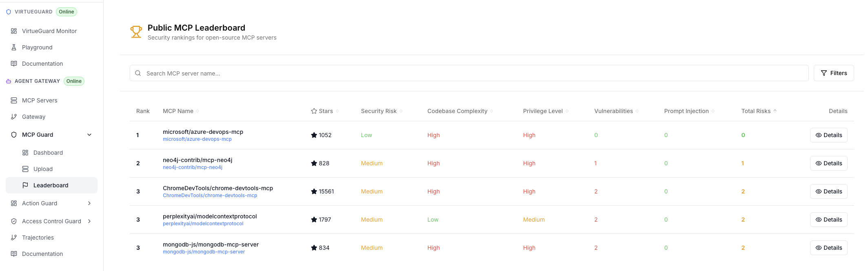The height and width of the screenshot is (271, 868).
Task: Click the magnifier icon in search bar
Action: pyautogui.click(x=138, y=73)
